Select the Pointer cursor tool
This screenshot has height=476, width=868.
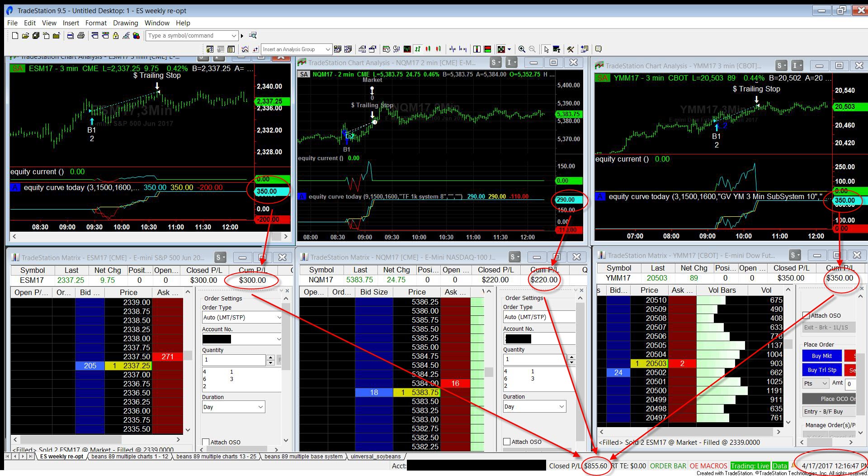click(x=546, y=49)
